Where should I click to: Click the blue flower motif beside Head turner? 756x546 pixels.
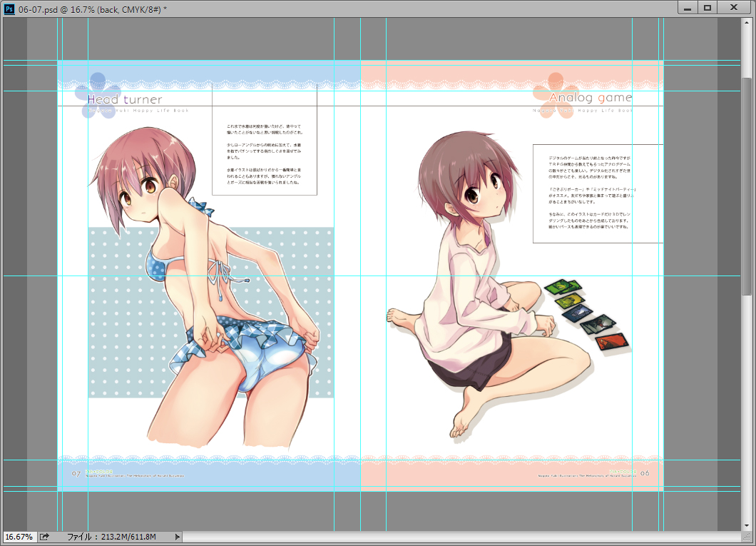pyautogui.click(x=98, y=96)
